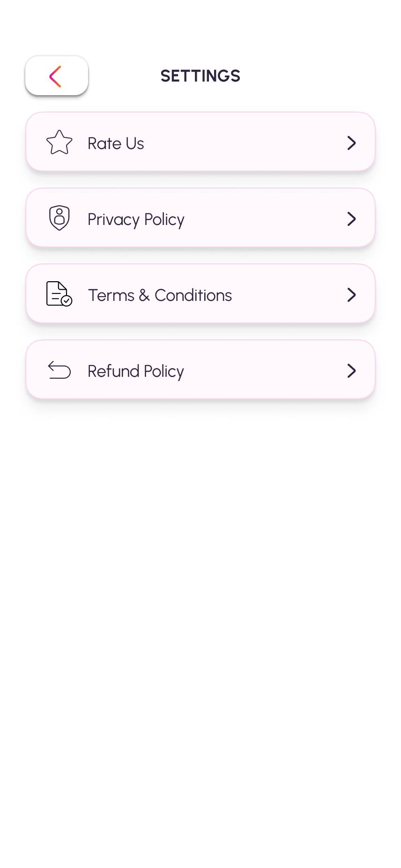Viewport: 401px width, 868px height.
Task: Click the document checkmark Terms icon
Action: coord(59,294)
